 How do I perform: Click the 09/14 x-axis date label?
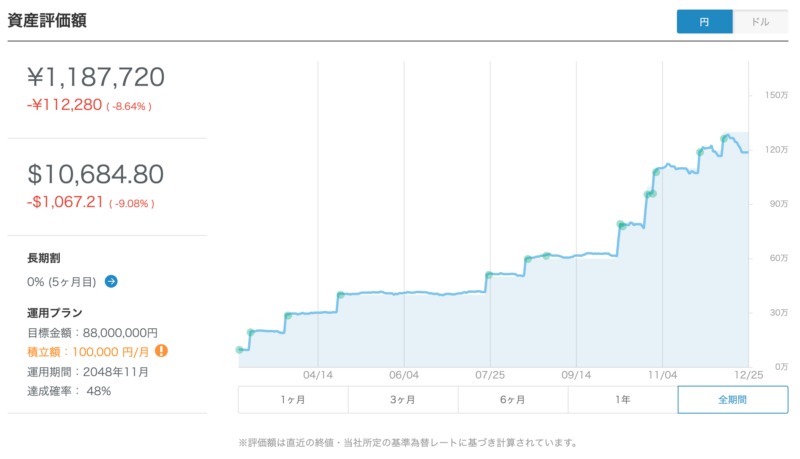577,375
